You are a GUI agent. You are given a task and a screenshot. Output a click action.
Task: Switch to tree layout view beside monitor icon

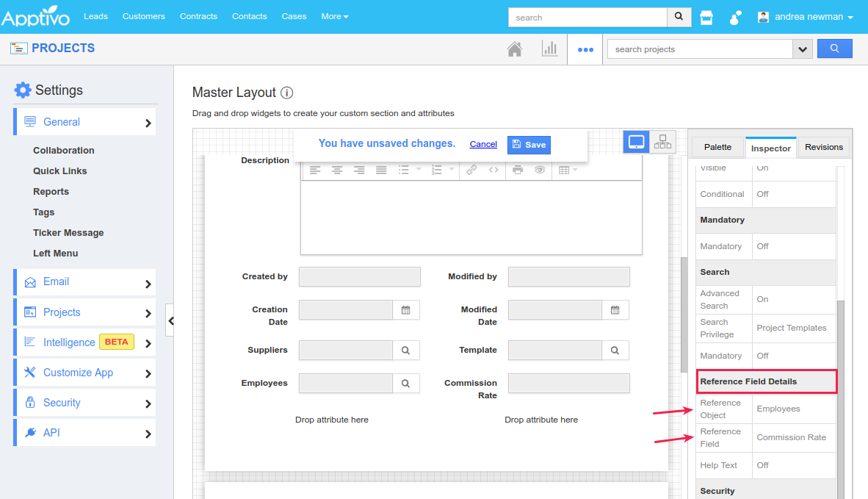coord(662,141)
